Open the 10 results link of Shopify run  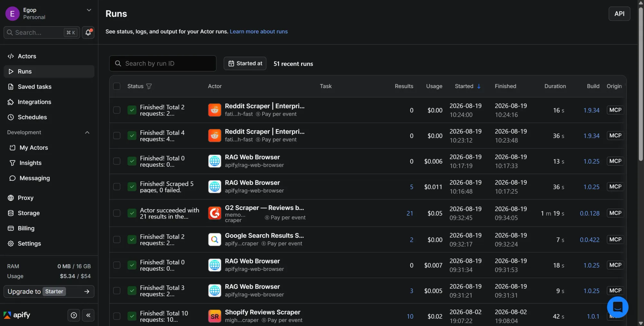pos(410,316)
